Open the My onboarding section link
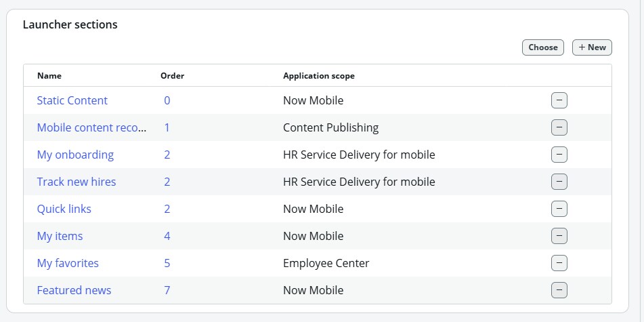Screen dimensions: 644x322 pyautogui.click(x=75, y=155)
